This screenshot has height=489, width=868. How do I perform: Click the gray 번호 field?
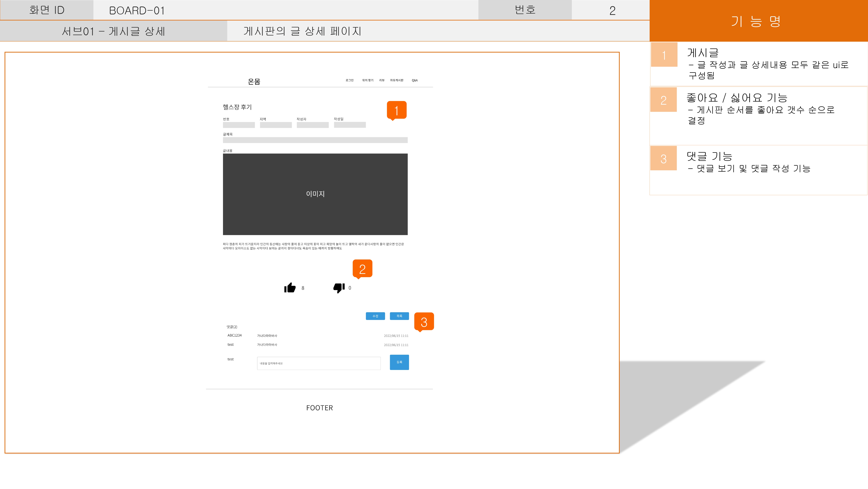pyautogui.click(x=239, y=125)
